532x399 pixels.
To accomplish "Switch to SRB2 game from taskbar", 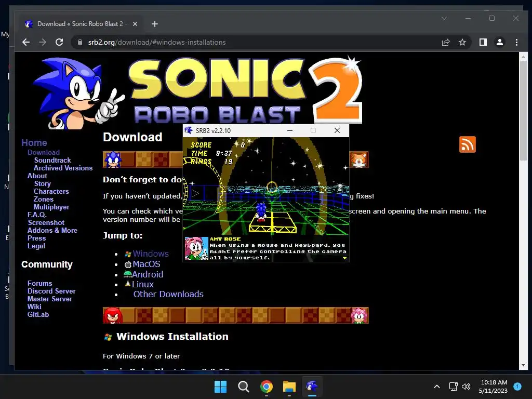I will pos(312,387).
